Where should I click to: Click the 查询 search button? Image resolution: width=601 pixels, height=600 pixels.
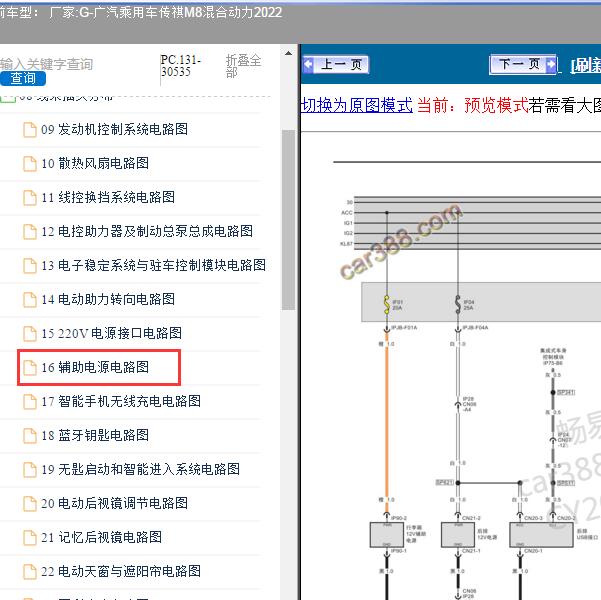pyautogui.click(x=23, y=79)
